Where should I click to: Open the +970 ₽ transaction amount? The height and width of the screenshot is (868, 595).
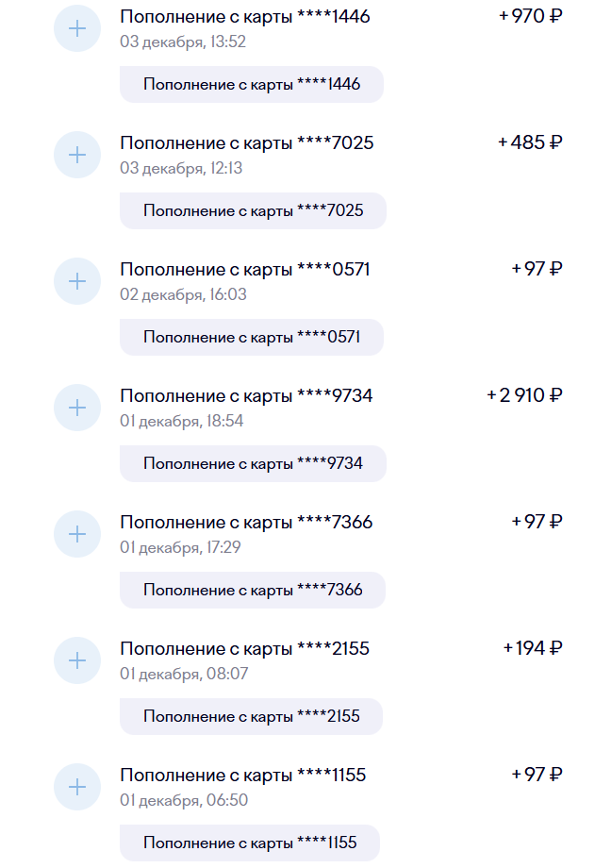pos(530,16)
